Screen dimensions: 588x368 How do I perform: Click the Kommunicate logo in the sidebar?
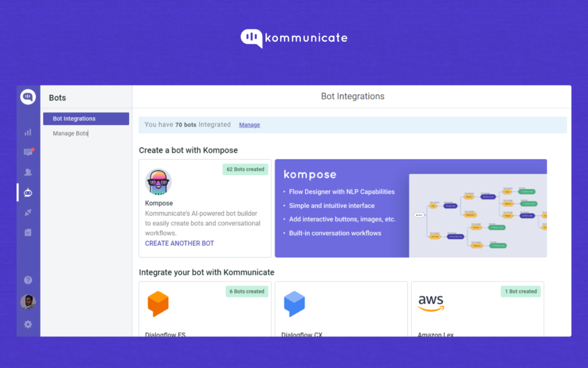click(x=28, y=97)
